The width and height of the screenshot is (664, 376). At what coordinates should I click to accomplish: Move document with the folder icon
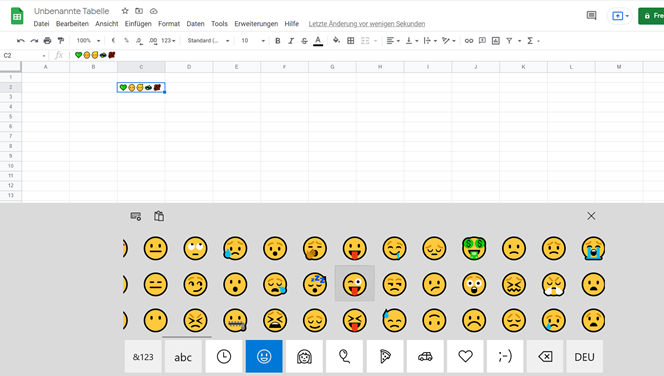pos(139,11)
